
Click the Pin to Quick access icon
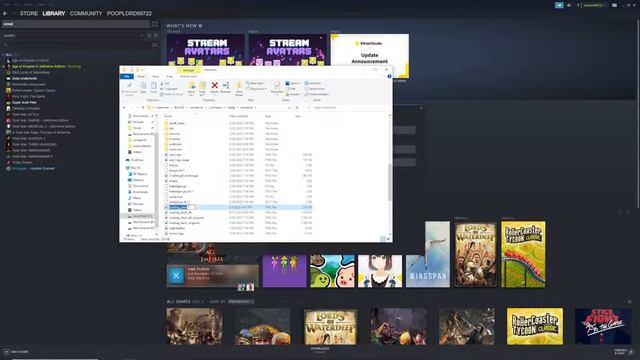coord(129,87)
